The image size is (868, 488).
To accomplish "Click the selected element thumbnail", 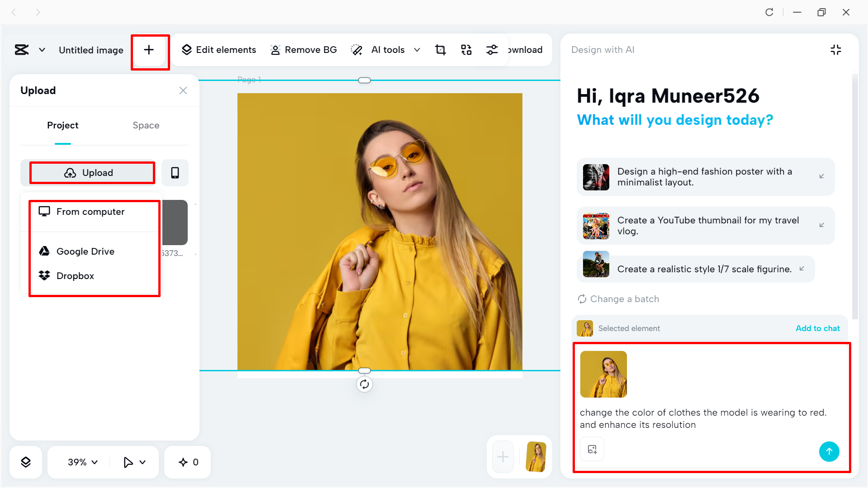I will coord(584,328).
